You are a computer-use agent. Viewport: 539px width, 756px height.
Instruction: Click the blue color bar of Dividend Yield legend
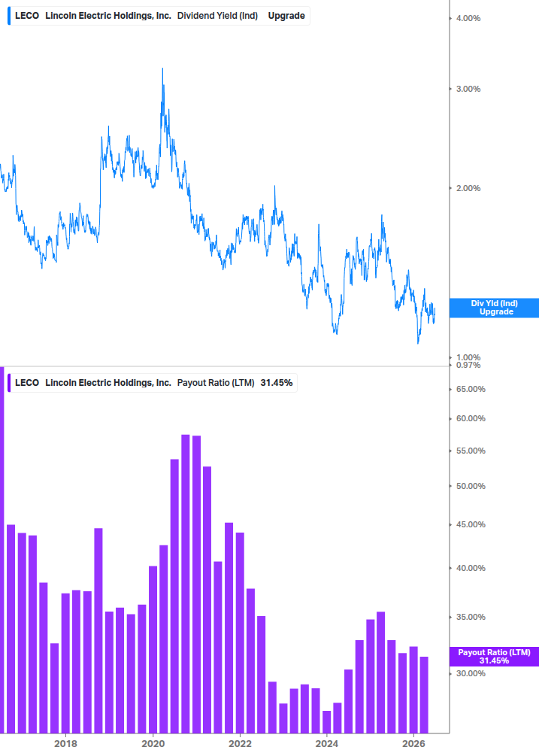point(9,16)
